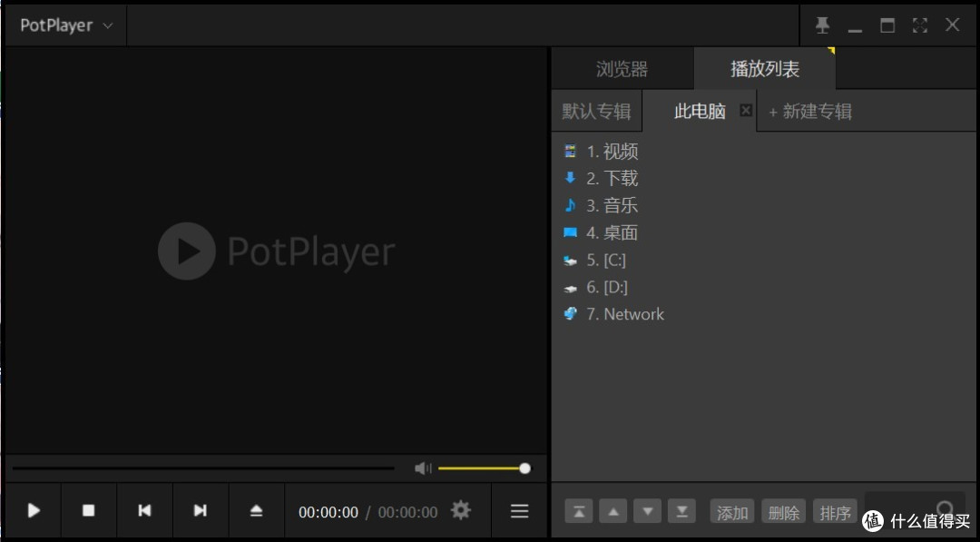
Task: Move playlist item to top with arrow icon
Action: point(579,511)
